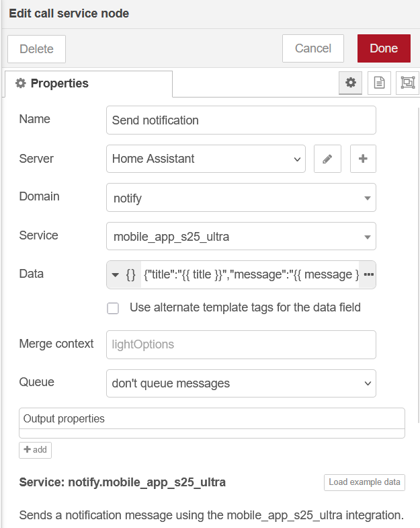Viewport: 420px width, 528px height.
Task: Enable alternate template tags checkbox
Action: [114, 308]
